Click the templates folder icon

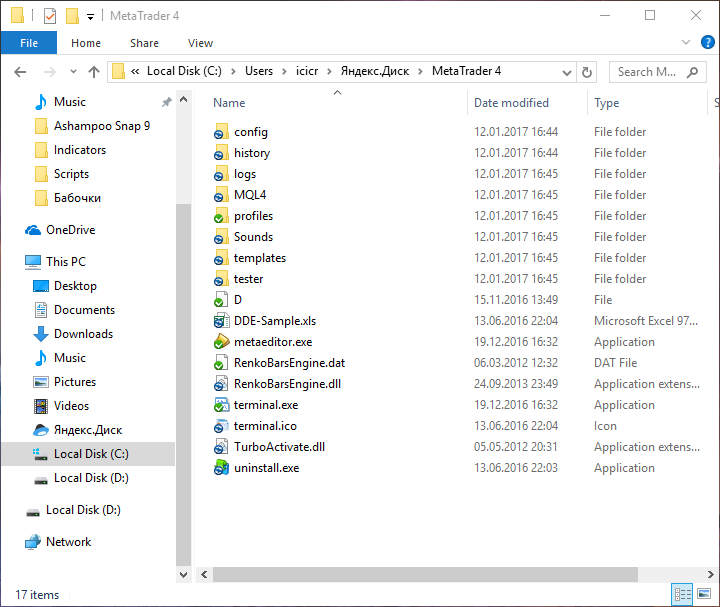221,258
